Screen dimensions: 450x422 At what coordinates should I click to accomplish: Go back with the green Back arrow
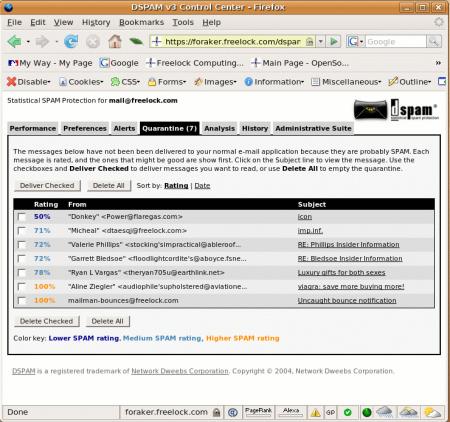point(14,42)
